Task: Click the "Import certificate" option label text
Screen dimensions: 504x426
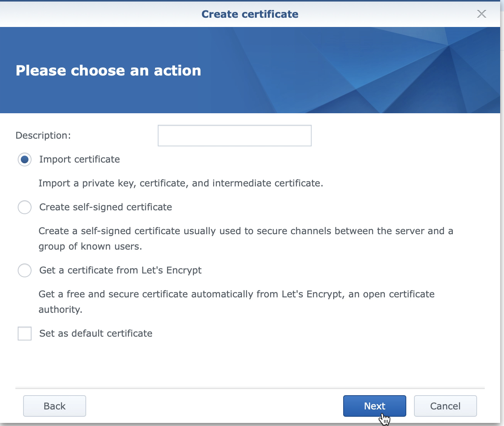Action: tap(80, 159)
